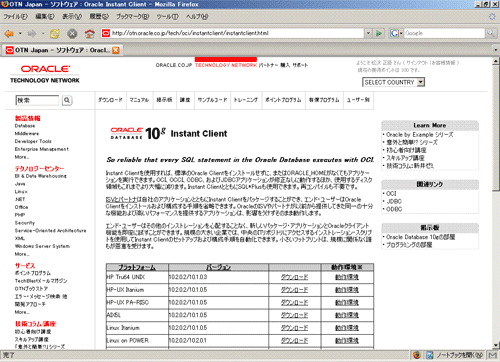The height and width of the screenshot is (362, 500).
Task: Click the Firefox status bar shield icon
Action: pos(417,355)
